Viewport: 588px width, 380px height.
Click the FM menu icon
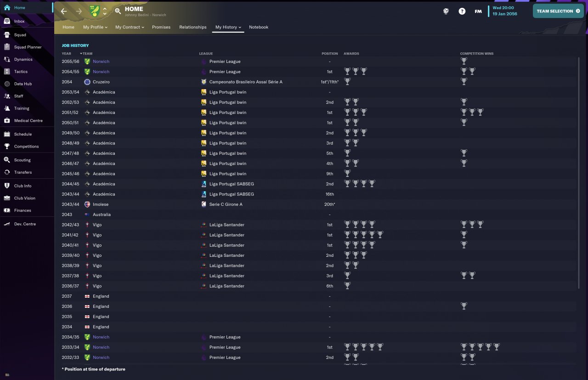(478, 11)
